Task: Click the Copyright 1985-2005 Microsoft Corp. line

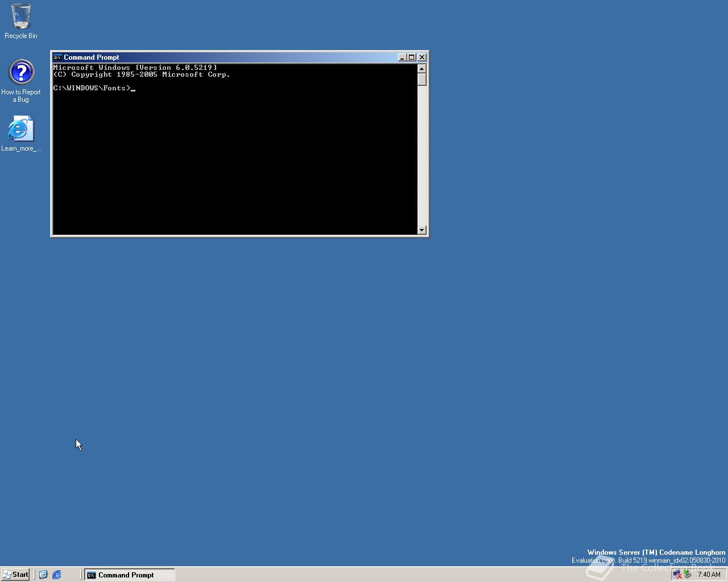Action: tap(142, 74)
